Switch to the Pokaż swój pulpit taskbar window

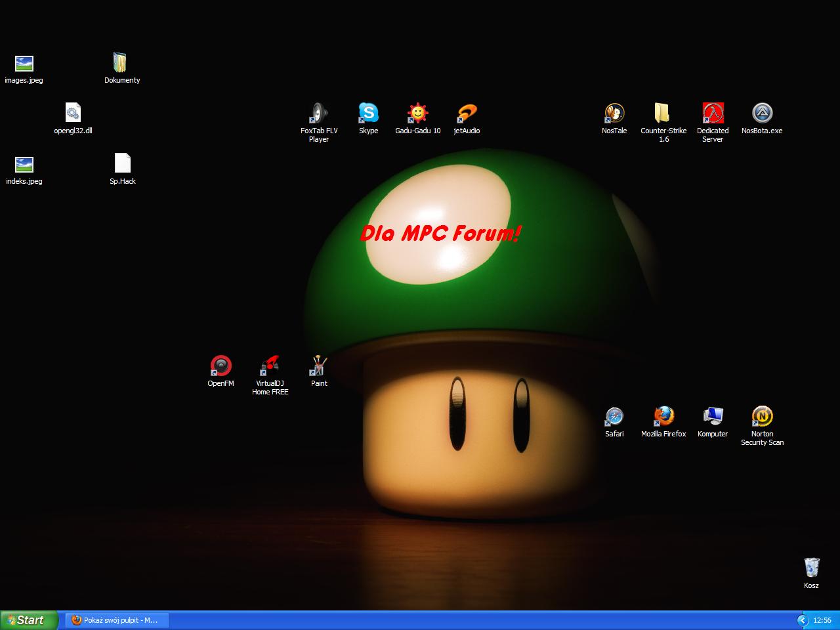[117, 620]
